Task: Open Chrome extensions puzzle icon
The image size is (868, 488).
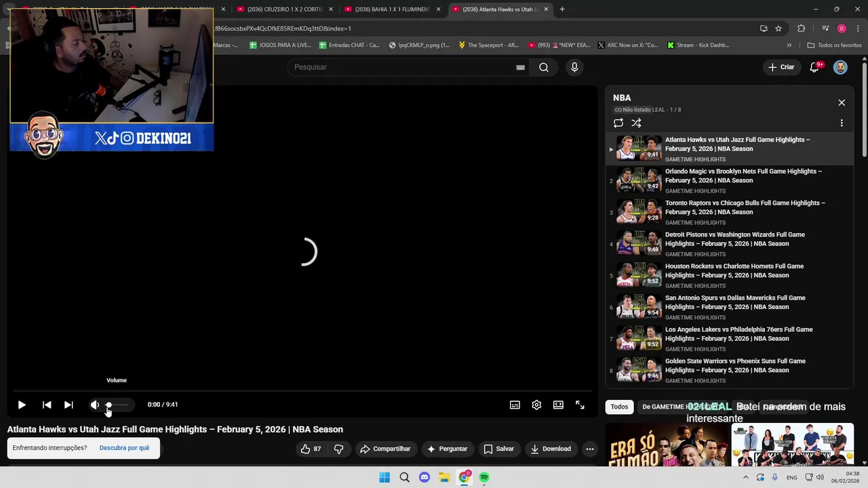Action: 801,28
